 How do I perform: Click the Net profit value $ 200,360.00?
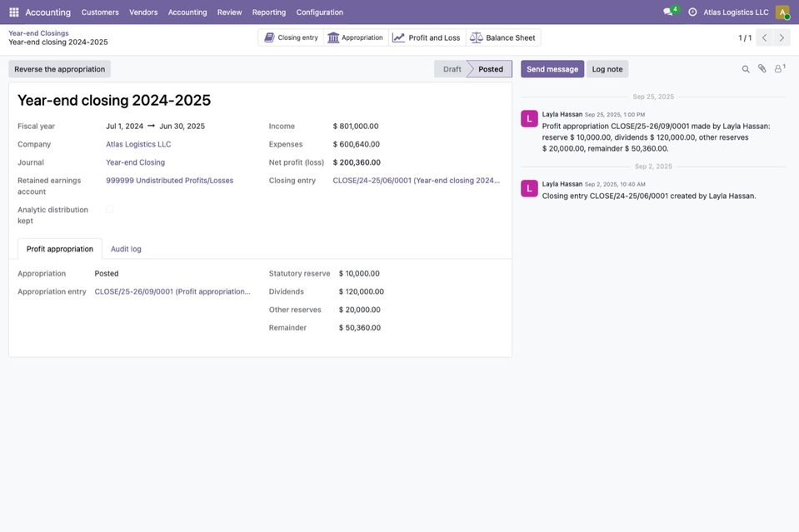point(357,162)
